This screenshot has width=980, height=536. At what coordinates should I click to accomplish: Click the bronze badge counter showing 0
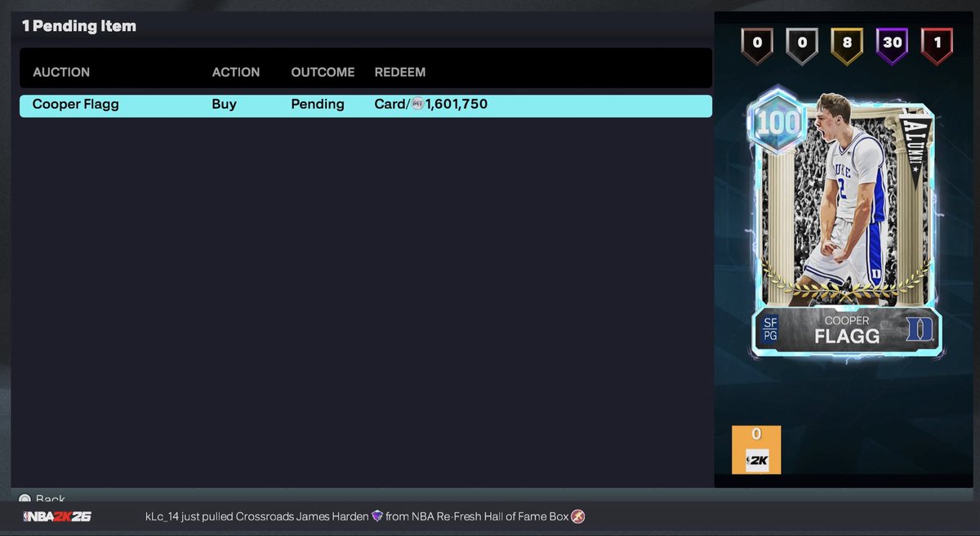[x=757, y=47]
